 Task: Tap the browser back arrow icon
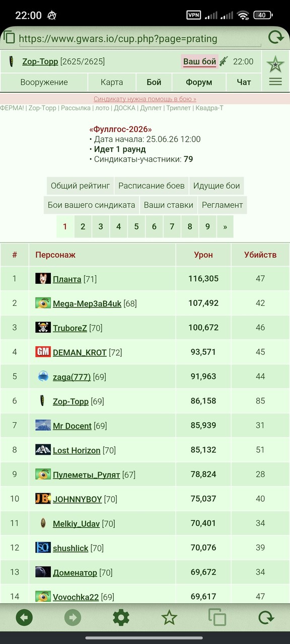(x=24, y=617)
